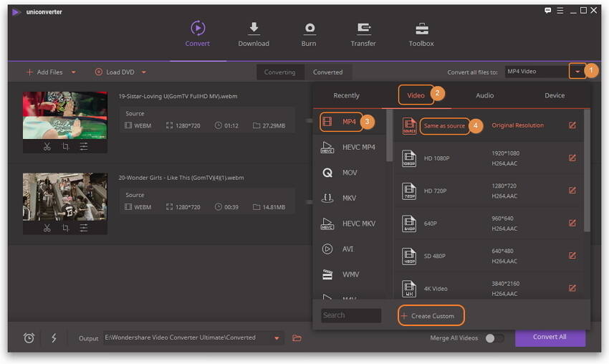Open effects settings icon under first video
The height and width of the screenshot is (364, 609).
click(84, 146)
